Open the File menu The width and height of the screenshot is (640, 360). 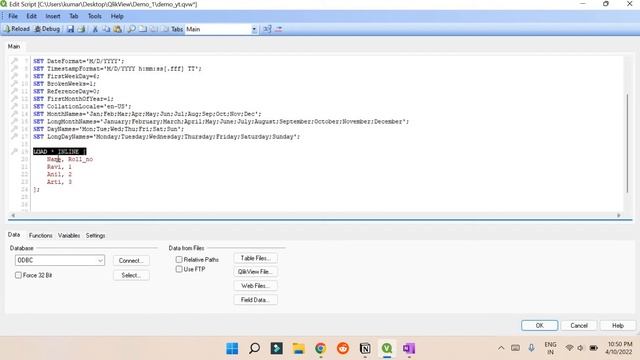pyautogui.click(x=13, y=16)
